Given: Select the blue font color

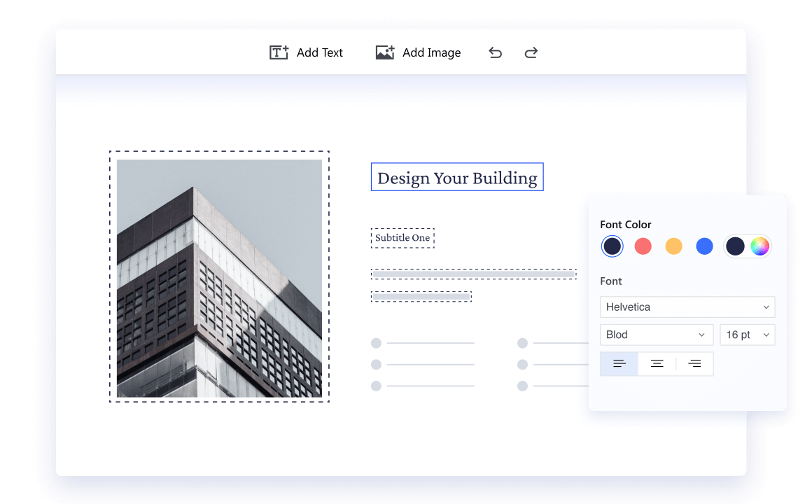Looking at the screenshot, I should 704,246.
